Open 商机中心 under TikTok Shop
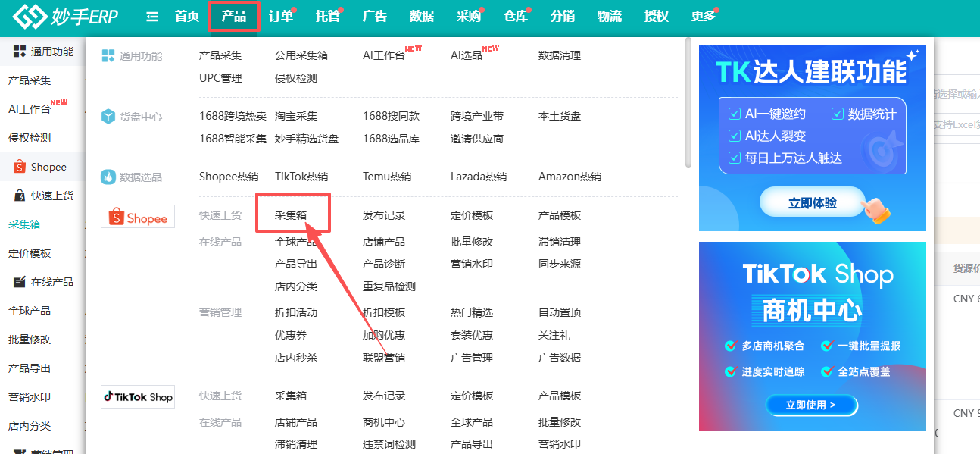 (384, 422)
